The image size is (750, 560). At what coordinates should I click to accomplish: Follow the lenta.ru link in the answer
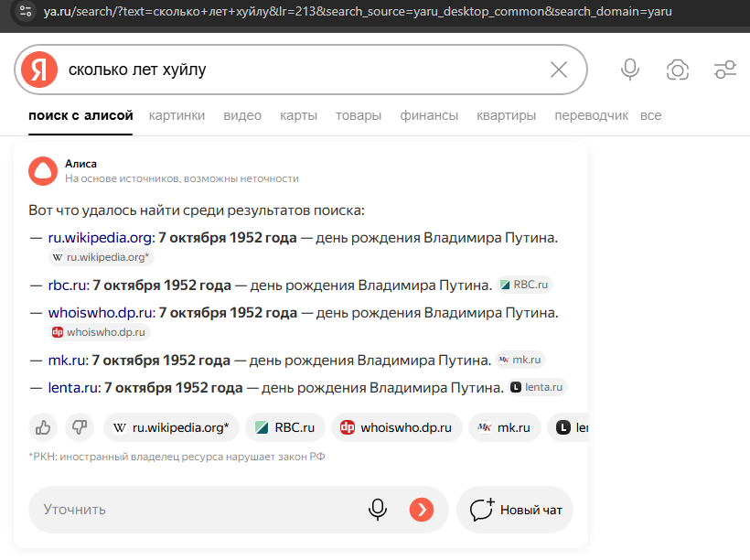pos(75,388)
